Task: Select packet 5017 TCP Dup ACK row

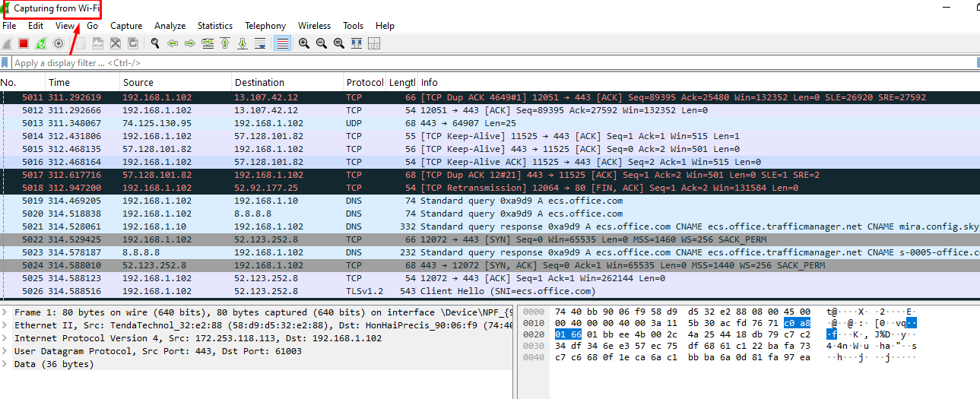Action: click(490, 175)
